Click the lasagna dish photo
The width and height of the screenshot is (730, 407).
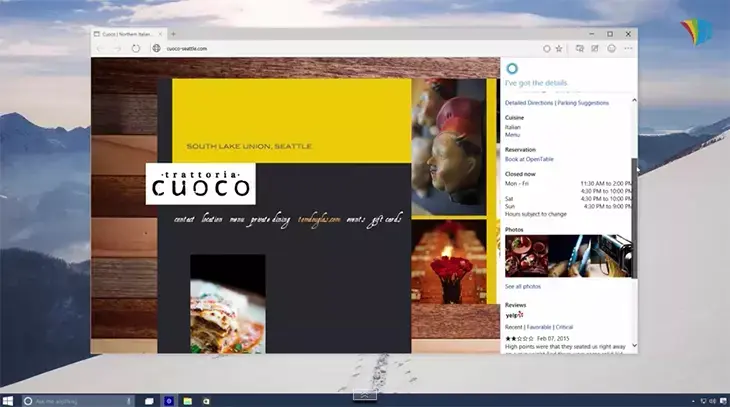click(x=228, y=304)
